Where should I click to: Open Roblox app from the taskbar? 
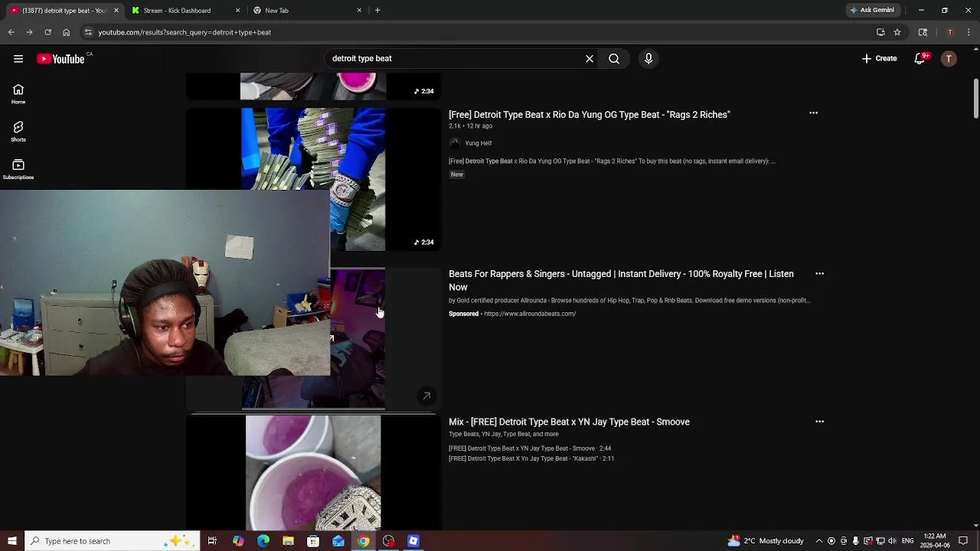point(413,541)
